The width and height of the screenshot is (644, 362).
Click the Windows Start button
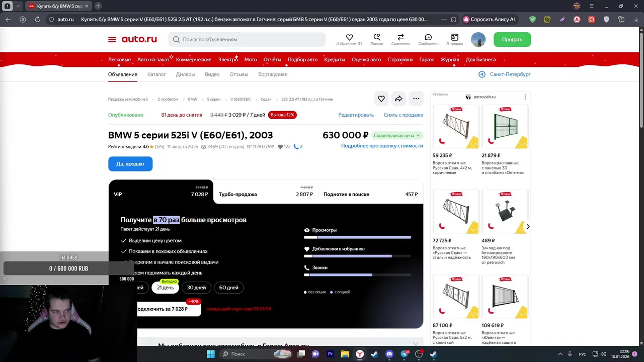(x=210, y=354)
